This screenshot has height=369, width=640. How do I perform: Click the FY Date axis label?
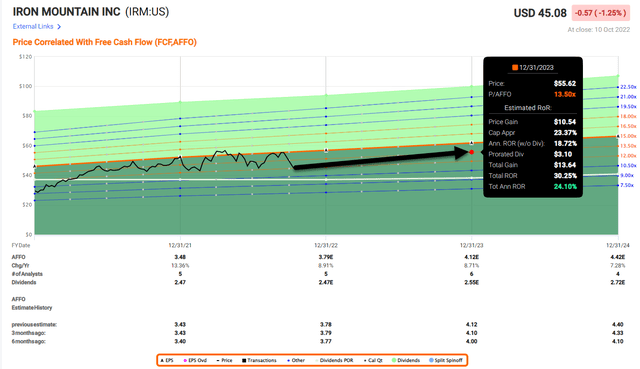pos(20,245)
